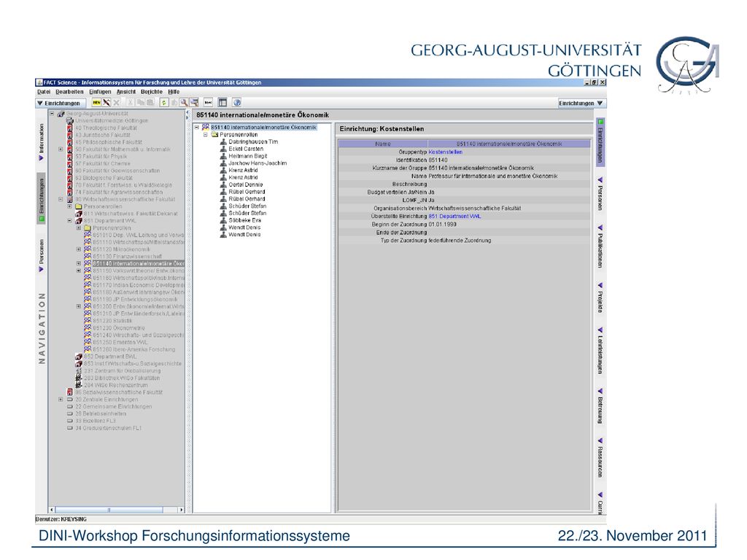Click the icon beside 40 Theologische Fakultät
This screenshot has height=560, width=747.
pos(70,128)
